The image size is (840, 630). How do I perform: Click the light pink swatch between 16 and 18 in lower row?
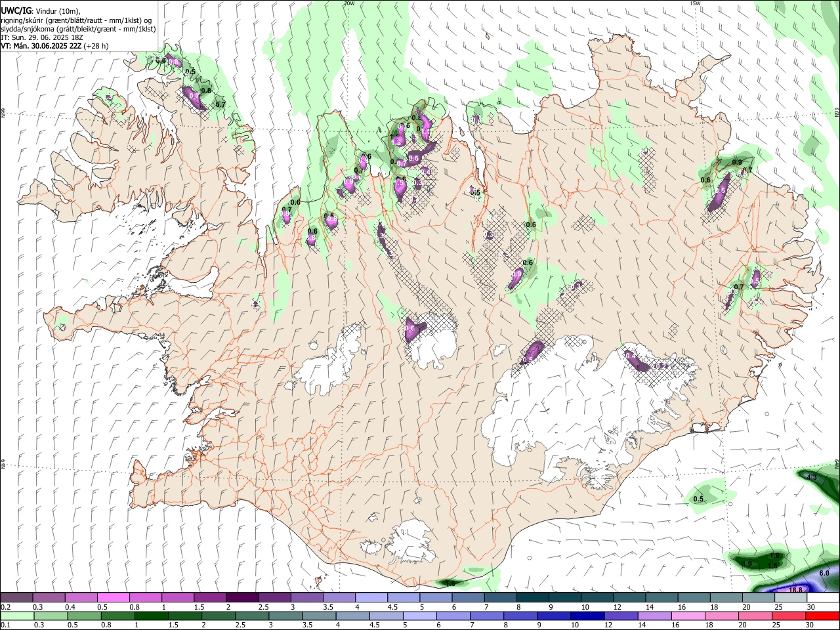pyautogui.click(x=689, y=616)
